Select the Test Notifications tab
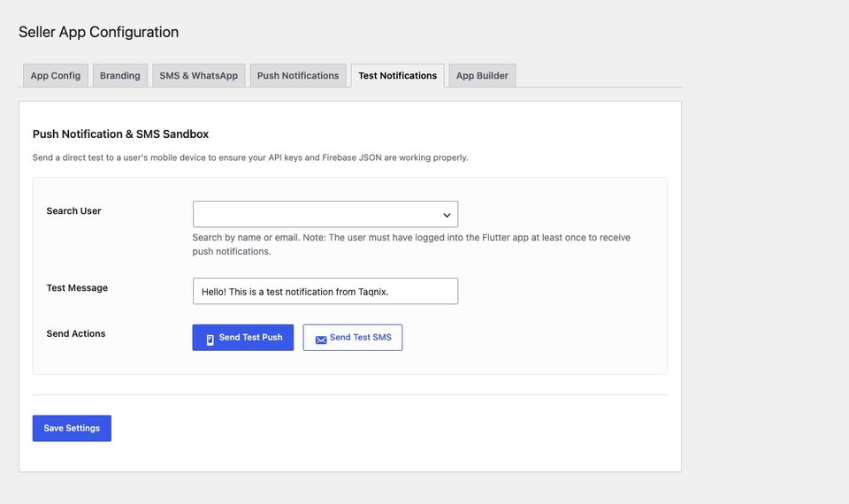This screenshot has width=849, height=504. [397, 76]
